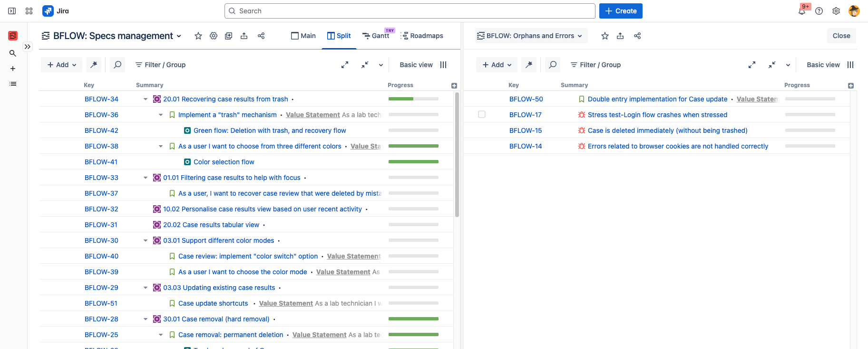The height and width of the screenshot is (349, 868).
Task: Open the BFLOW: Orphans and Errors dropdown
Action: [531, 36]
